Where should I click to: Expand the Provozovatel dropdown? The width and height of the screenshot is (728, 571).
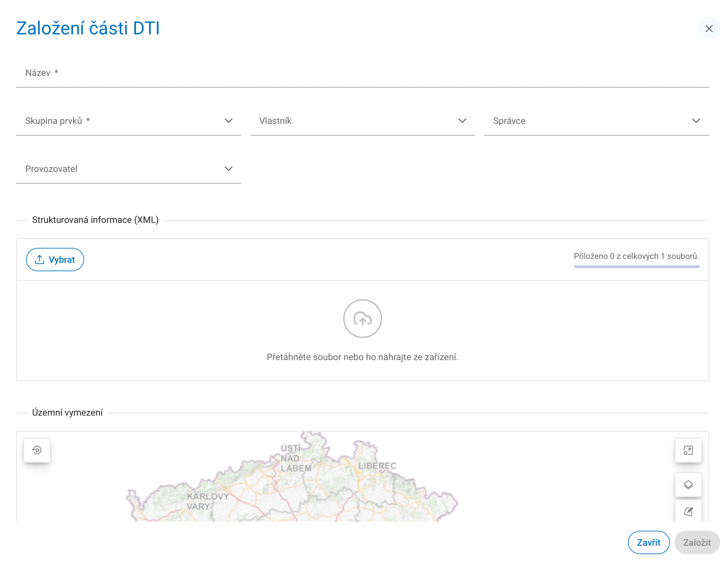129,169
